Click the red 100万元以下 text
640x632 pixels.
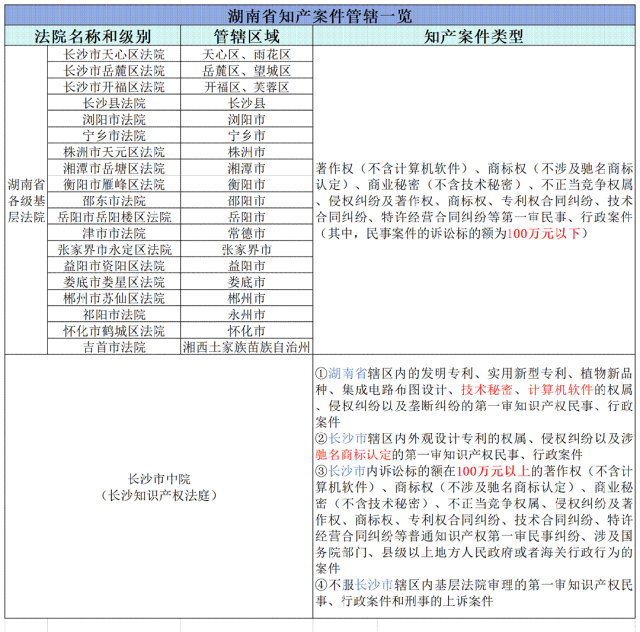click(544, 232)
